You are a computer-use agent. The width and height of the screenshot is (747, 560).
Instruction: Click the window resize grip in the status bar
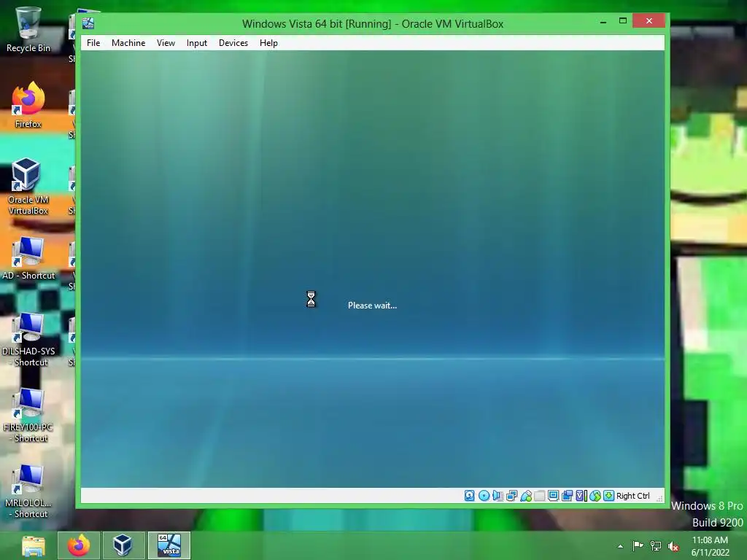tap(659, 498)
